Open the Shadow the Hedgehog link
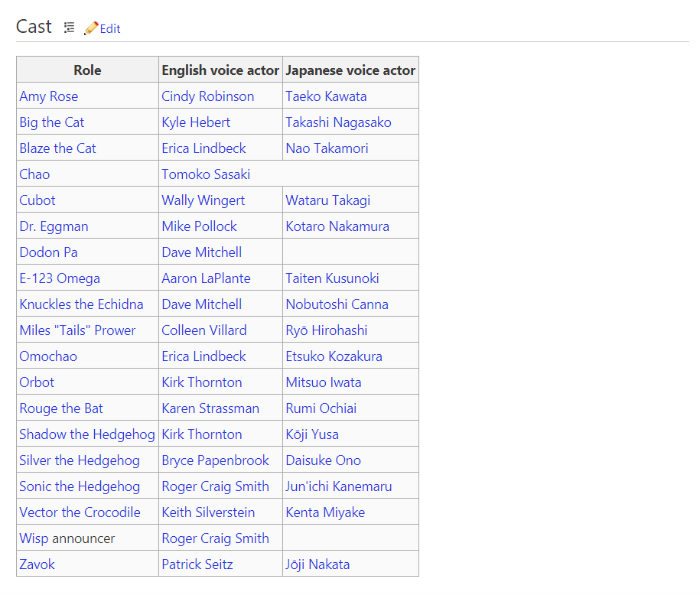 87,434
